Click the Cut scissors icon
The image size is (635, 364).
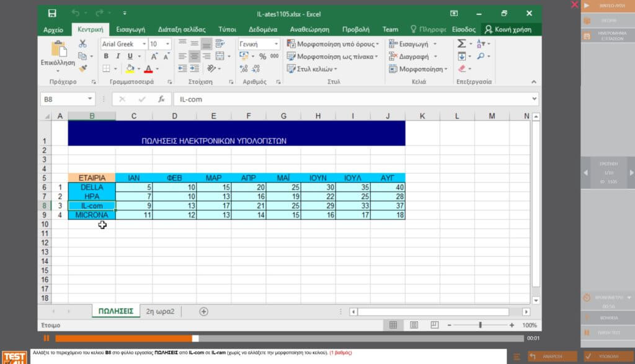[x=82, y=44]
